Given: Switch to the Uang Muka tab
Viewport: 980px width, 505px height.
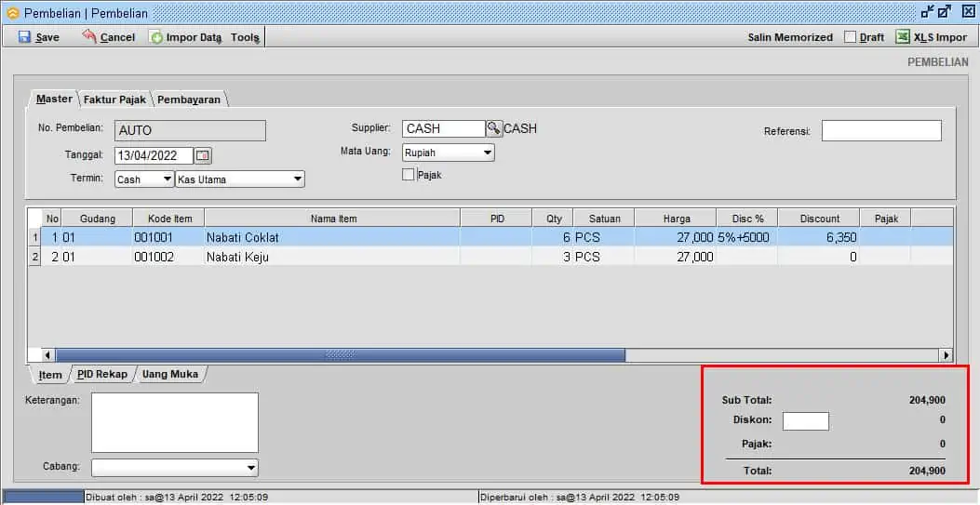Looking at the screenshot, I should point(170,374).
